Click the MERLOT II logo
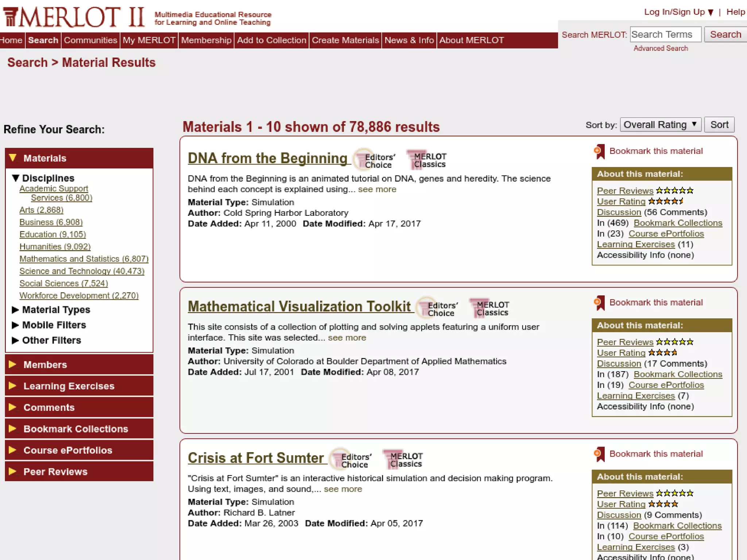Image resolution: width=747 pixels, height=560 pixels. 73,17
